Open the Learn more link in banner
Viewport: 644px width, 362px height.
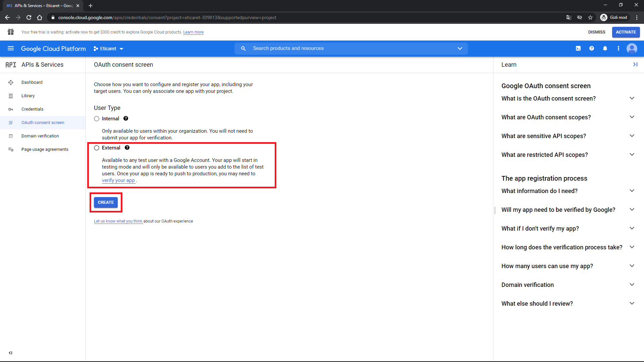(193, 32)
